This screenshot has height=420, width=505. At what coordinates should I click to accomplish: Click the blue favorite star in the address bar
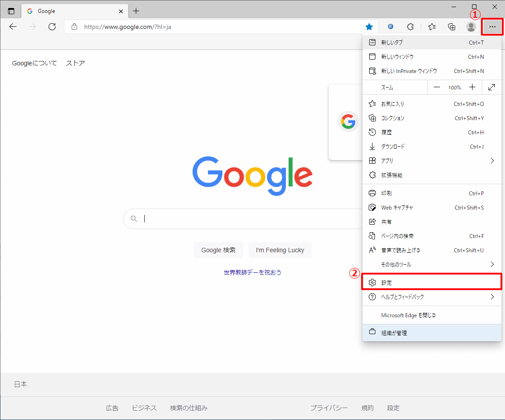(369, 27)
